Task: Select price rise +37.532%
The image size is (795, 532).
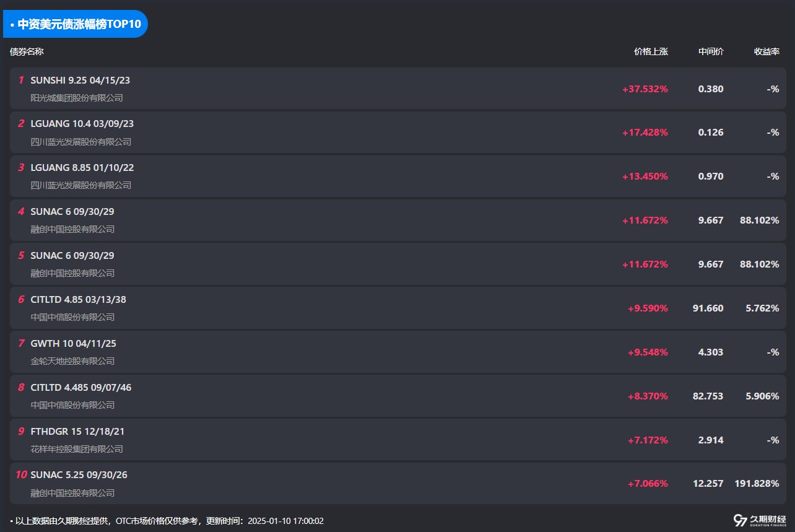Action: tap(645, 89)
